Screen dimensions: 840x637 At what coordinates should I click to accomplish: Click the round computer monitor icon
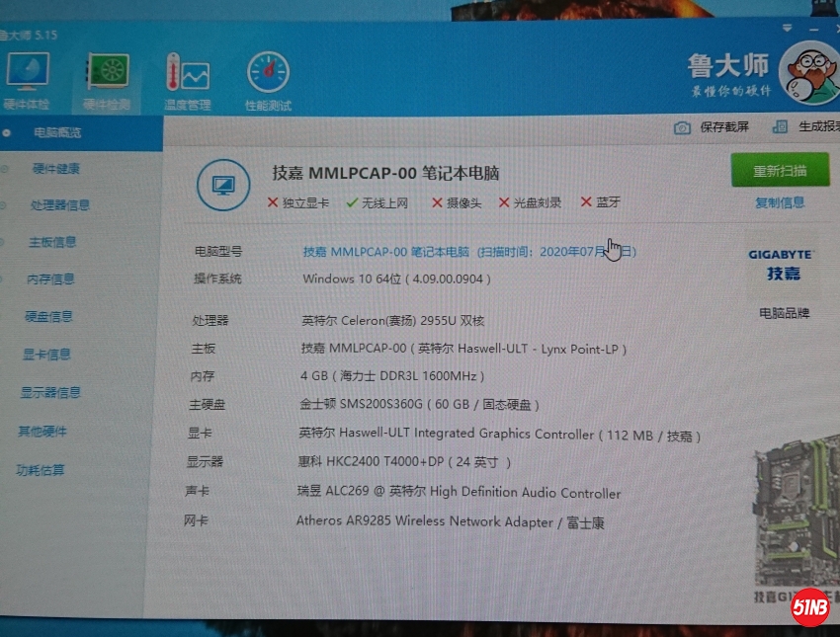(222, 184)
